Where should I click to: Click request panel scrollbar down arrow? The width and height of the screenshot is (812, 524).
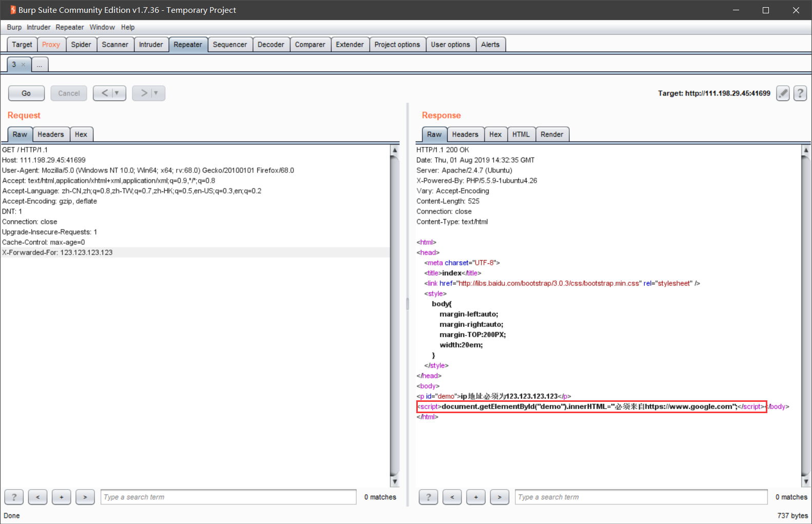coord(395,481)
